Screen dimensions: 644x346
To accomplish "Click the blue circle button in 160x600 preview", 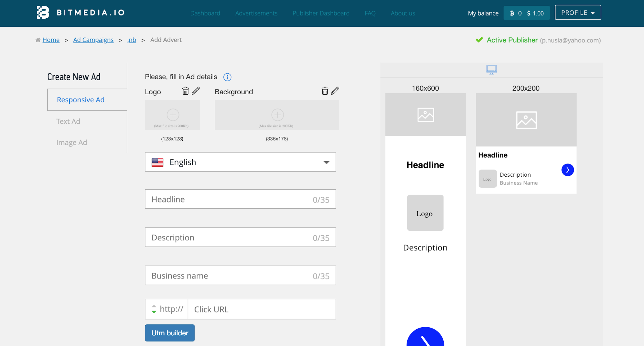I will [x=425, y=337].
